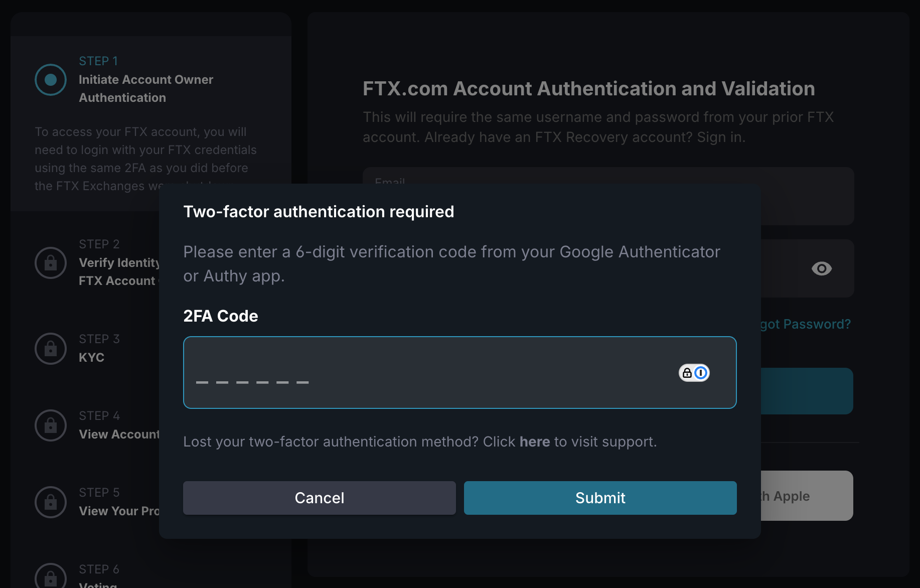Viewport: 920px width, 588px height.
Task: Click the Step 3 KYC lock icon
Action: point(51,349)
